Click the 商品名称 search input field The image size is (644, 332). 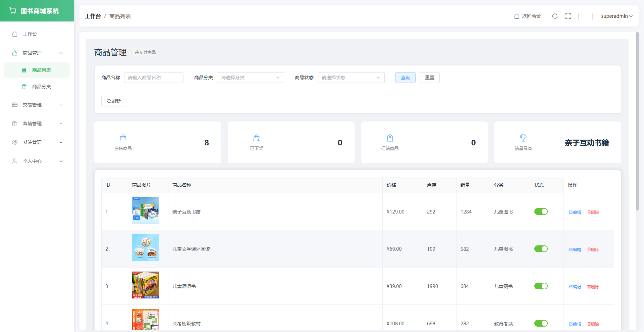pyautogui.click(x=154, y=78)
